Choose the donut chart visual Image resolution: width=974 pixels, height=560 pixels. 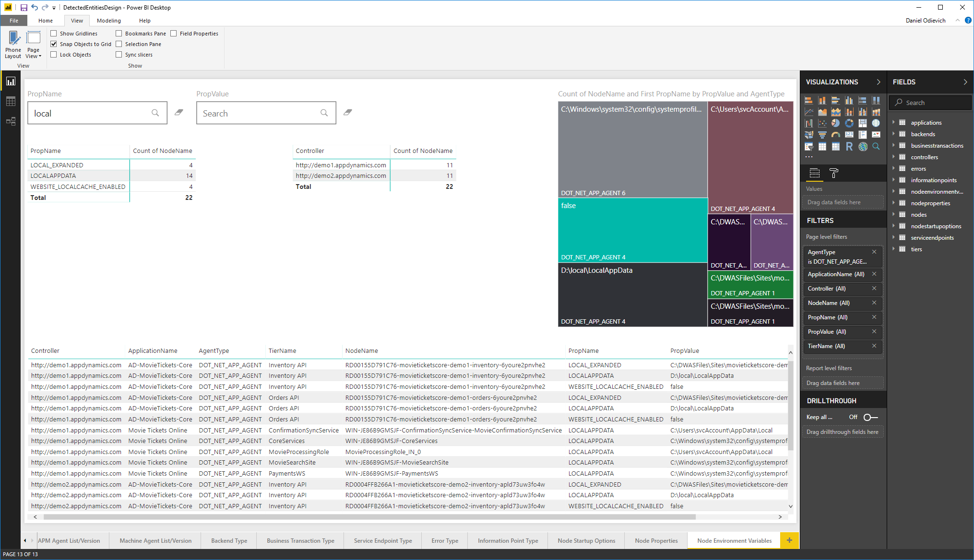point(849,123)
